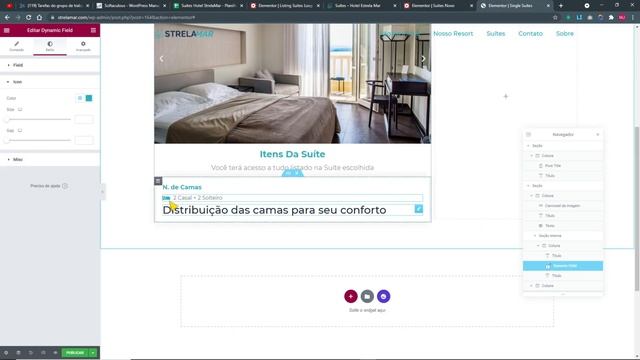640x360 pixels.
Task: Switch to Softaculous WordPress browser tab
Action: pyautogui.click(x=131, y=6)
